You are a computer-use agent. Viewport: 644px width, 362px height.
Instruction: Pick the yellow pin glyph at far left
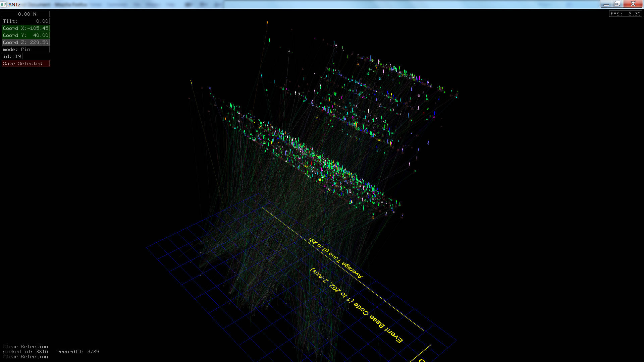(191, 81)
